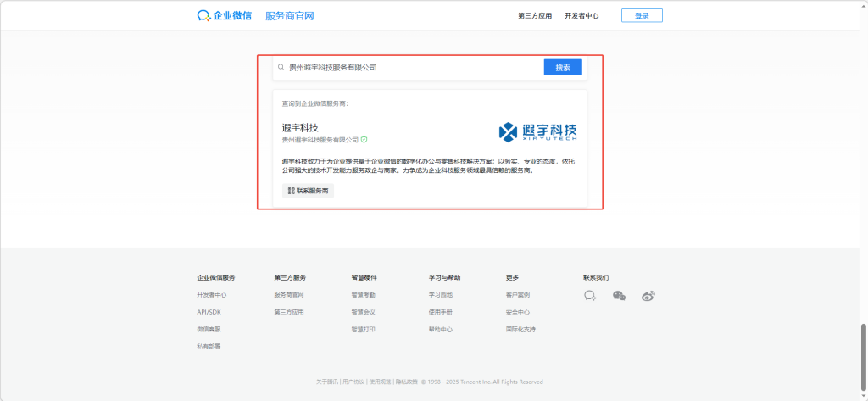
Task: Open footer link 学习园地
Action: 441,295
